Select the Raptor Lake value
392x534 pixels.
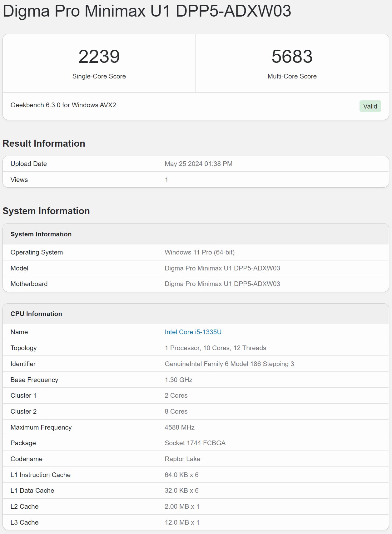[182, 459]
